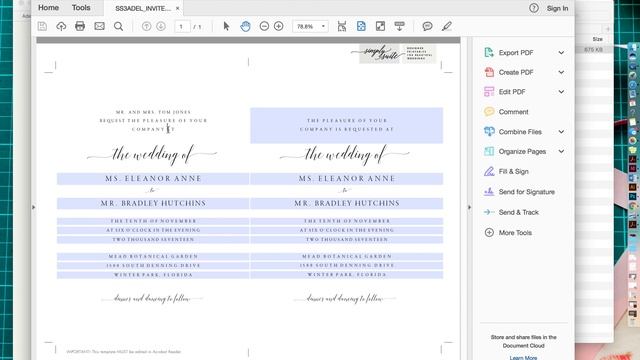Zoom in with plus icon
Viewport: 640px width, 360px height.
click(279, 27)
